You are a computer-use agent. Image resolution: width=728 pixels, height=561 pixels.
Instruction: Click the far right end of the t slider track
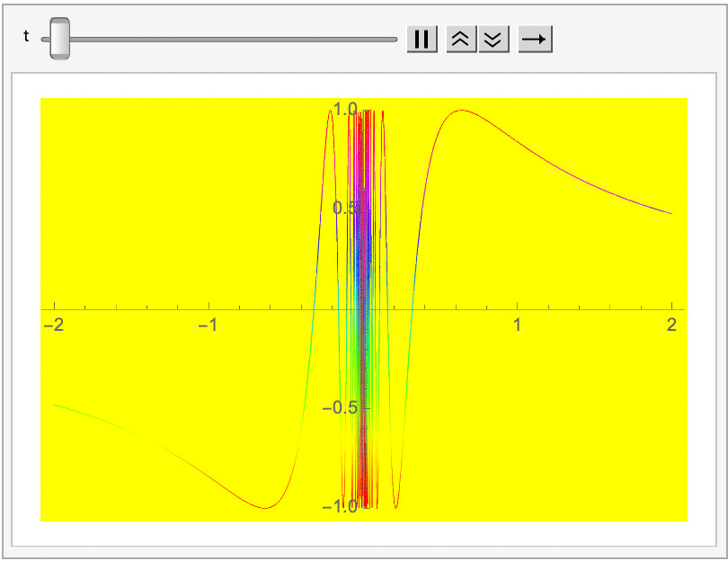coord(395,40)
